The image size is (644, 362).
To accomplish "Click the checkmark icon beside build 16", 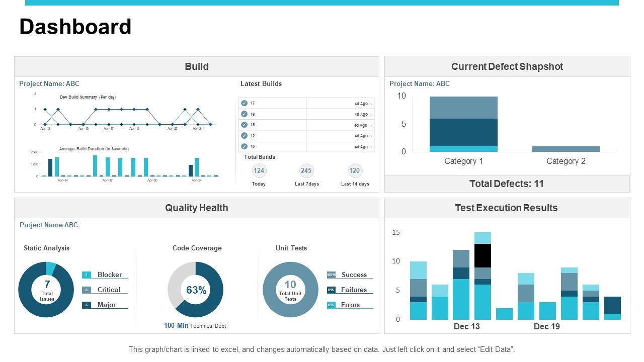I will pyautogui.click(x=244, y=114).
